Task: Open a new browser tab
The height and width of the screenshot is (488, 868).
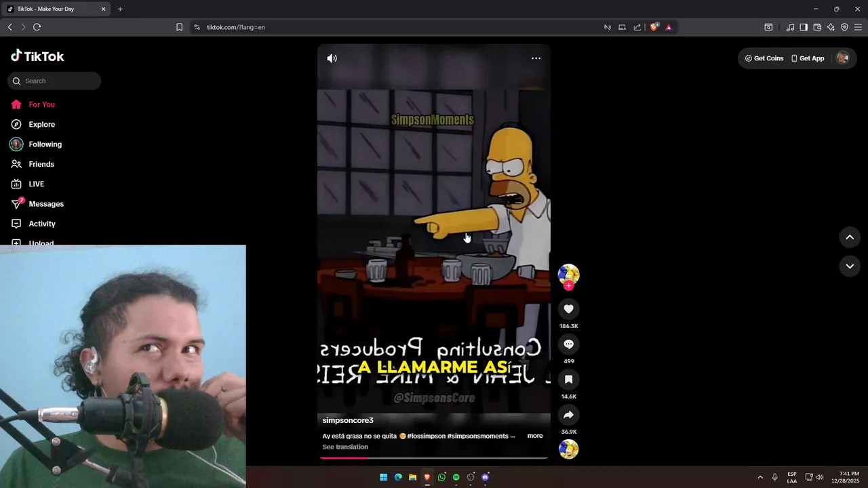Action: [x=120, y=9]
